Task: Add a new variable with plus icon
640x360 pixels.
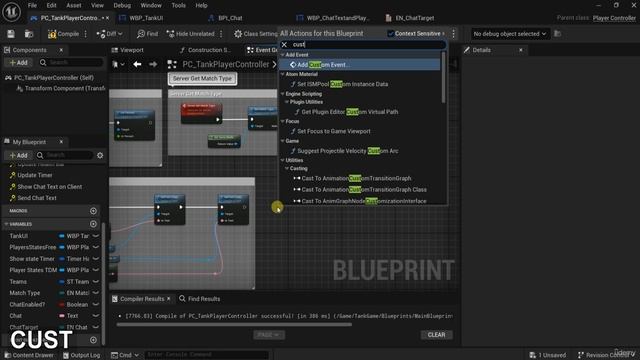Action: [93, 224]
